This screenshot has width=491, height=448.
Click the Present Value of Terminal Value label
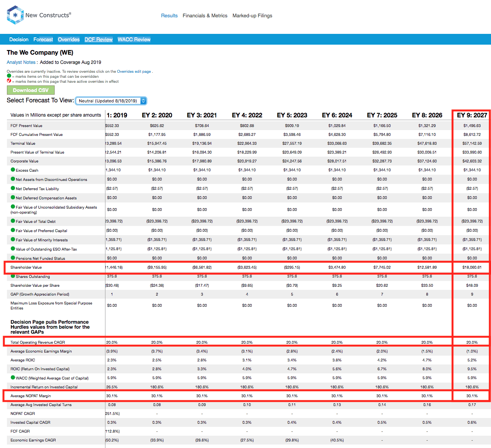tap(37, 152)
